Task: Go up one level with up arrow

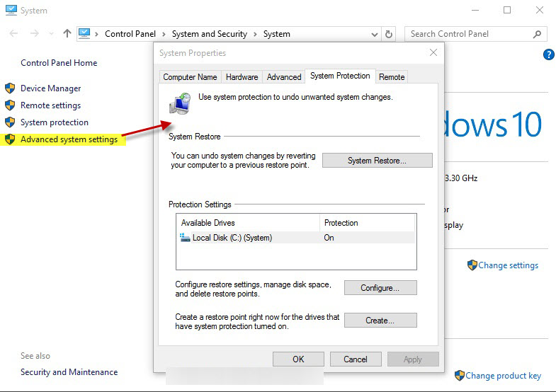Action: (67, 34)
